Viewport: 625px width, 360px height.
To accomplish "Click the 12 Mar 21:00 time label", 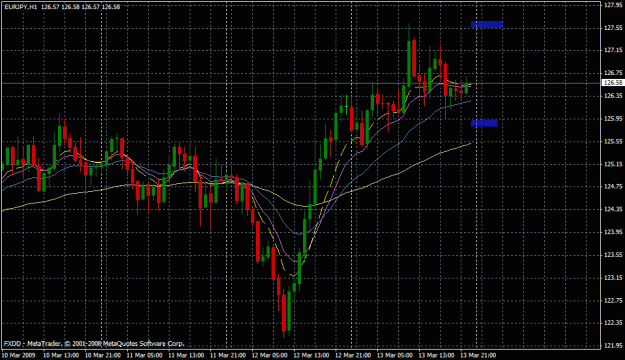I will tap(353, 355).
